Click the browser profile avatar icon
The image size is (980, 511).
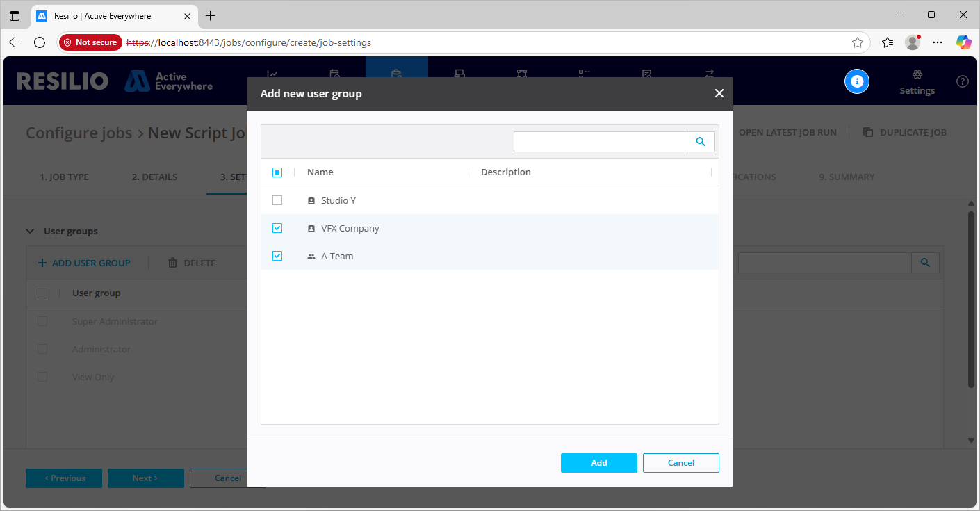tap(913, 42)
